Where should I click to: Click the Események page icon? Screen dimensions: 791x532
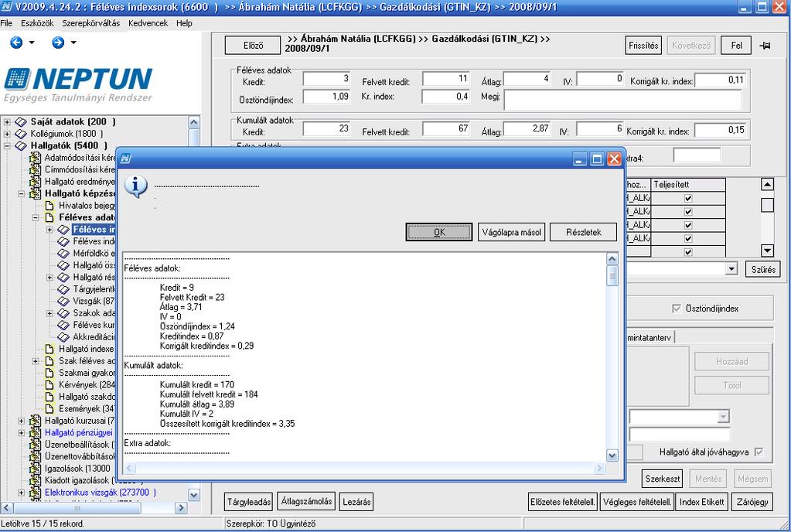click(x=49, y=409)
